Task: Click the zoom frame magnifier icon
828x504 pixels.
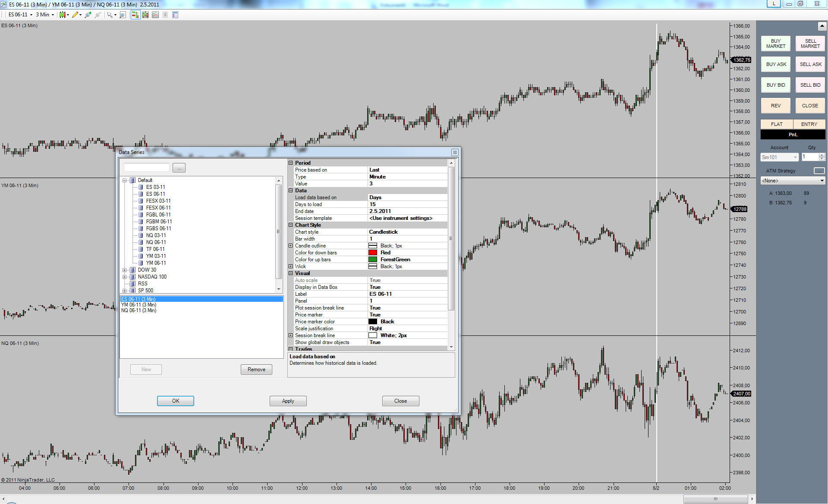Action: (x=123, y=15)
